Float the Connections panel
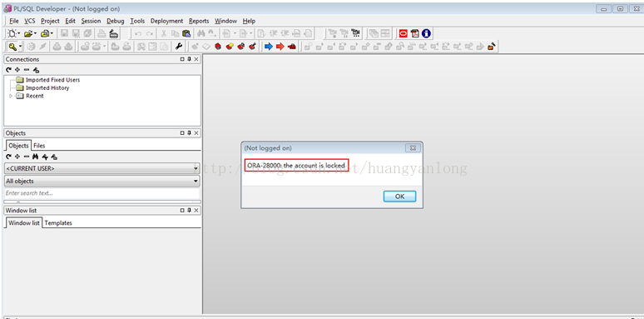644x319 pixels. pos(182,59)
